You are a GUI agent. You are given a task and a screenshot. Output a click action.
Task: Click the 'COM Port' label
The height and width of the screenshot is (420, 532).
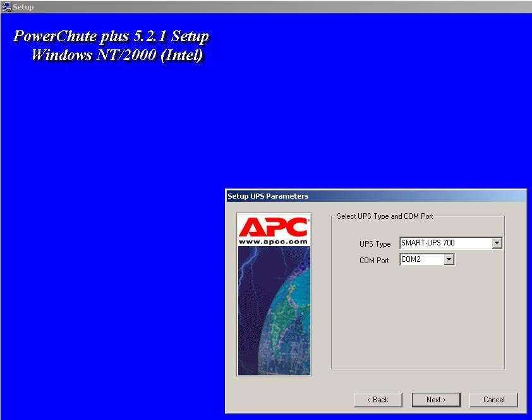click(374, 261)
